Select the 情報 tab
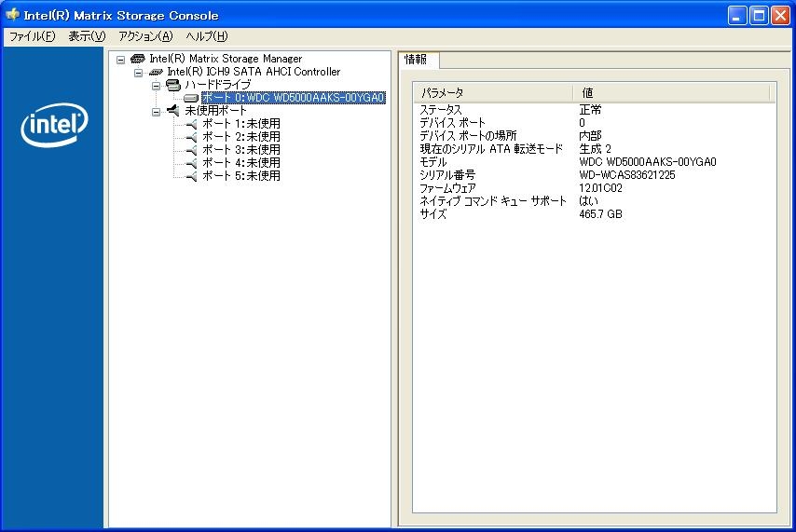 click(419, 60)
